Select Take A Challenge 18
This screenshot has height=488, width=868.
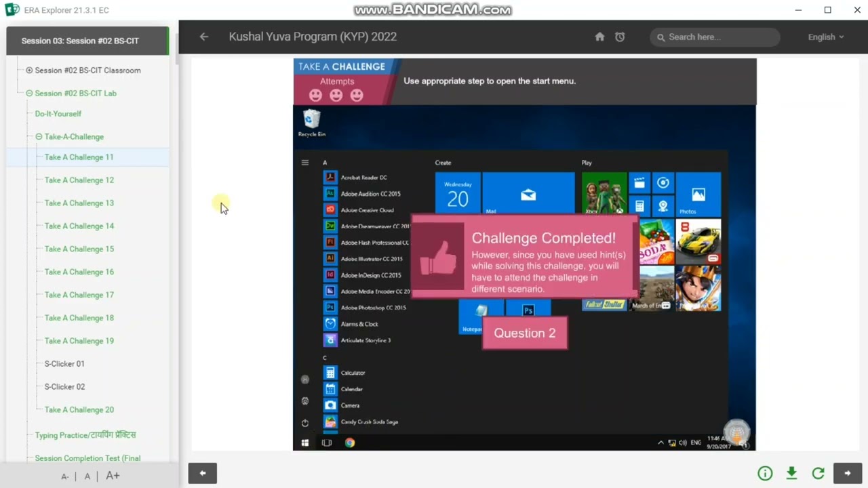(x=79, y=318)
